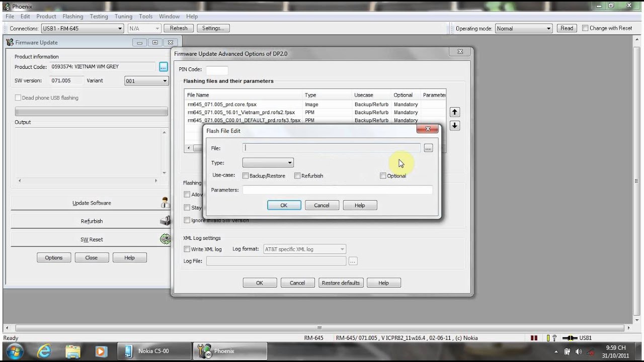Click Firmware Update window icon
This screenshot has height=362, width=644.
tap(10, 42)
